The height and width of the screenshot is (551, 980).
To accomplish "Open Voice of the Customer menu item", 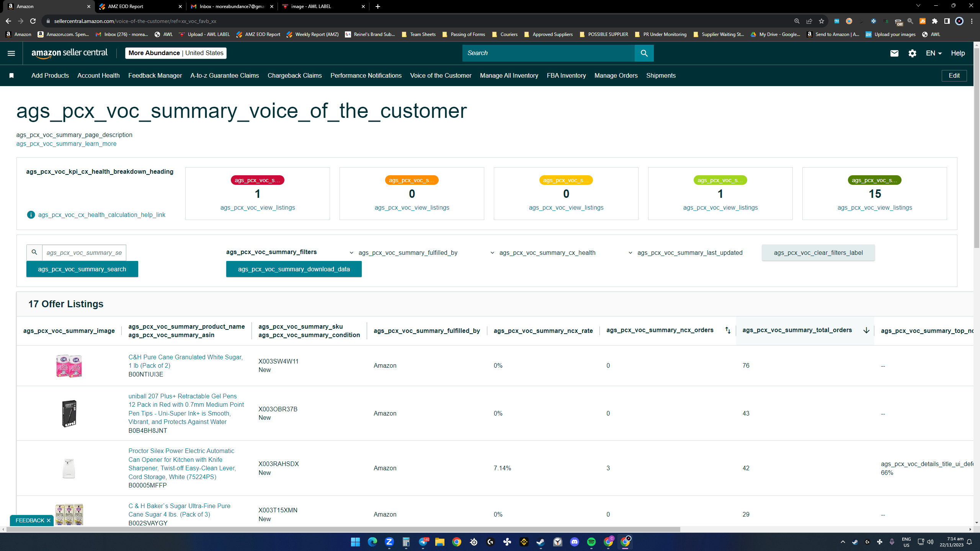I will coord(441,75).
